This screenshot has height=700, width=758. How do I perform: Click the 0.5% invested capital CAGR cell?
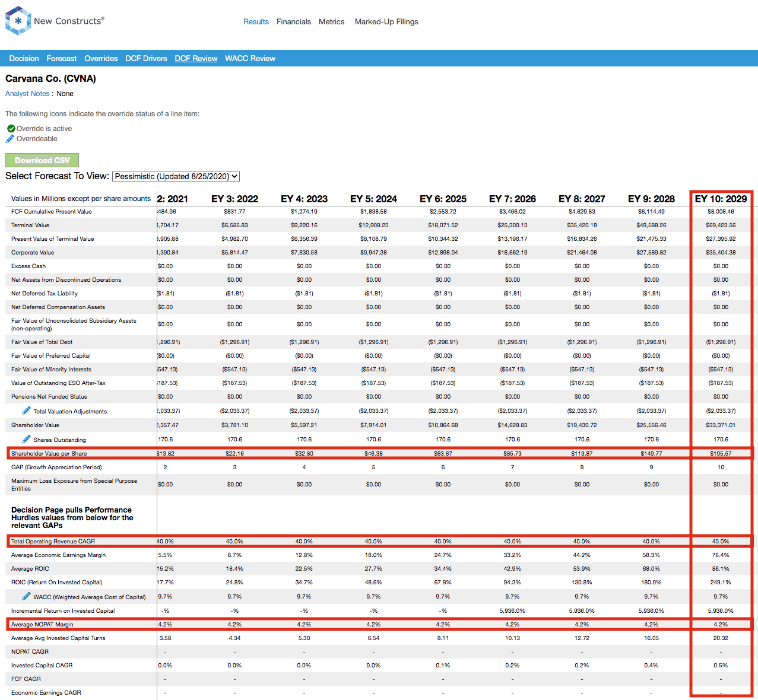click(x=721, y=665)
